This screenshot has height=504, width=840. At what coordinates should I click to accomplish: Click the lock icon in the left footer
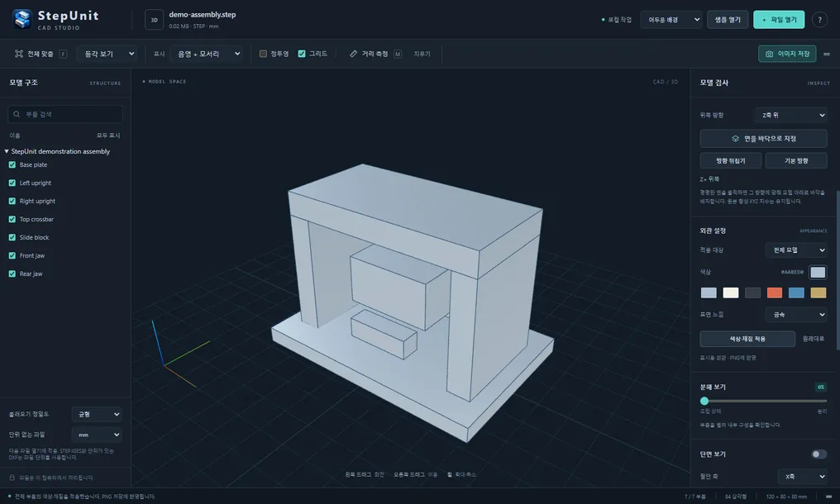click(x=12, y=478)
